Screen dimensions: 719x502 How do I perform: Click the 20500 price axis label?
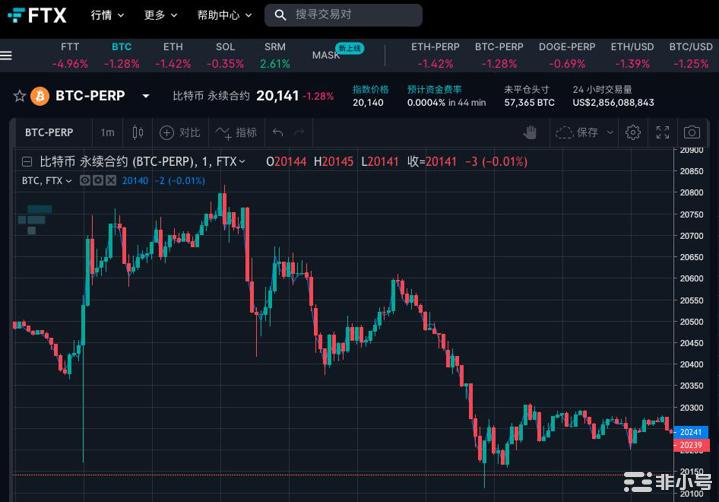click(691, 322)
